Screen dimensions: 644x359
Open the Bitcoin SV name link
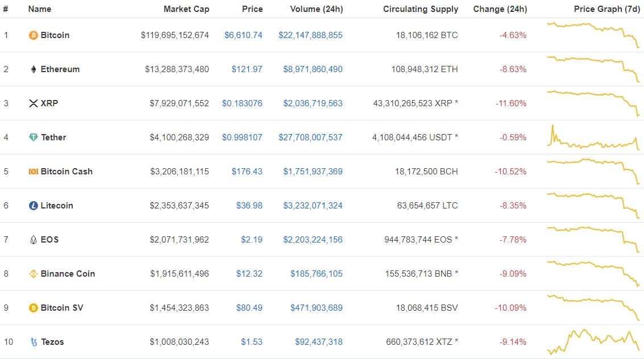pyautogui.click(x=62, y=308)
